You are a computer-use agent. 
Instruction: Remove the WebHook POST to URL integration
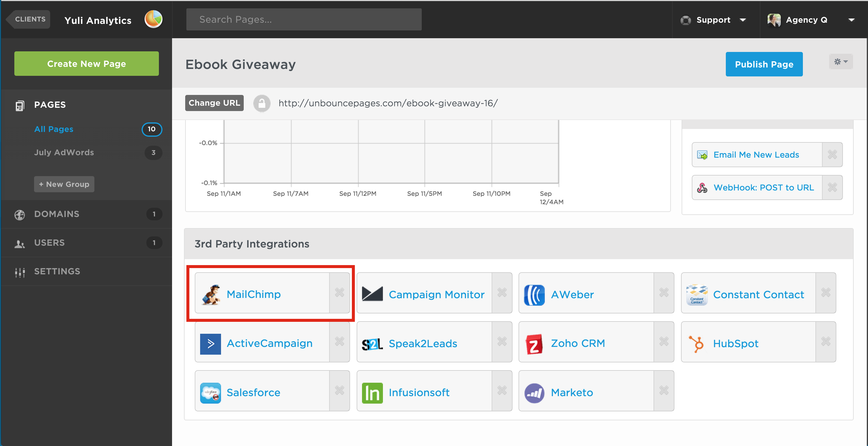(x=832, y=188)
